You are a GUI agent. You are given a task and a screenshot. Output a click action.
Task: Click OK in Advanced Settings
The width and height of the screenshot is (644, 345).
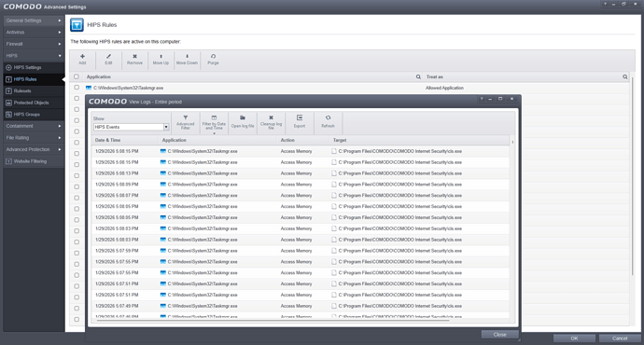574,338
